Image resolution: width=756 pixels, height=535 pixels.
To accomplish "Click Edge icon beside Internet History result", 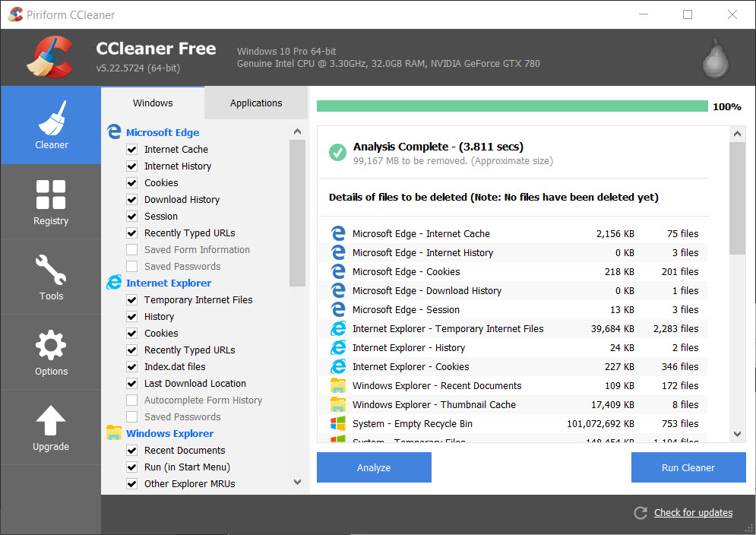I will coord(338,252).
